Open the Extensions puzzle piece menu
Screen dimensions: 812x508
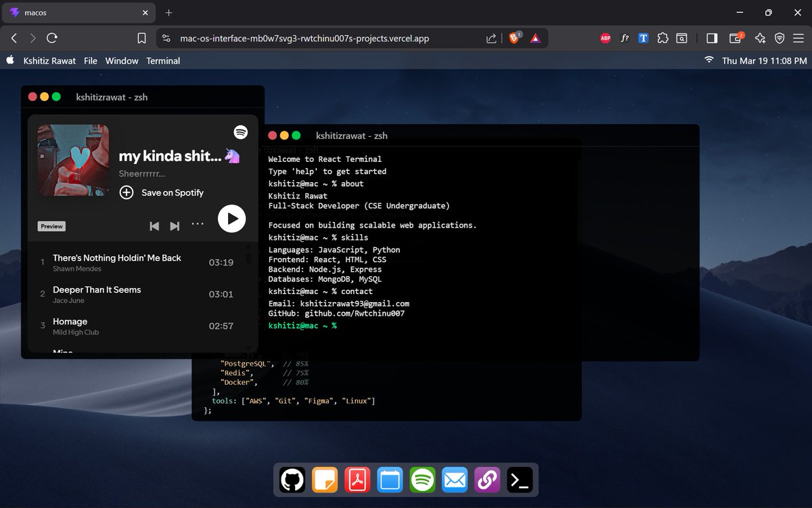662,39
